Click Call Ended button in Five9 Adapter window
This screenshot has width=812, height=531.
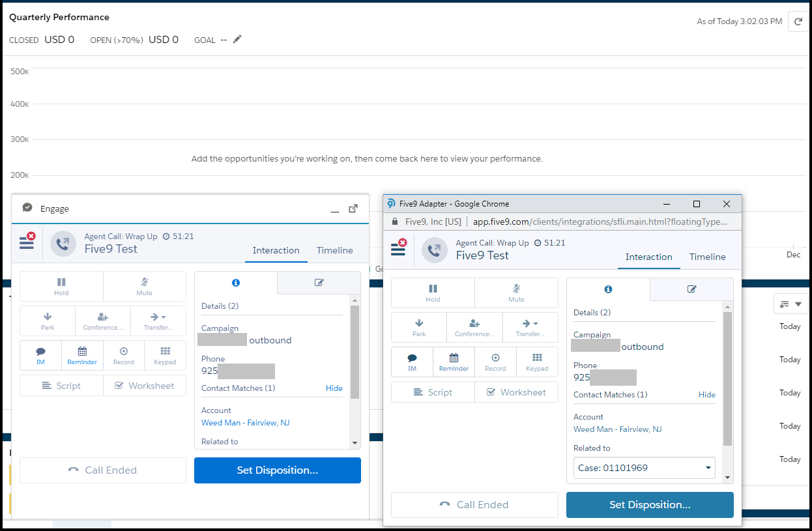click(474, 505)
